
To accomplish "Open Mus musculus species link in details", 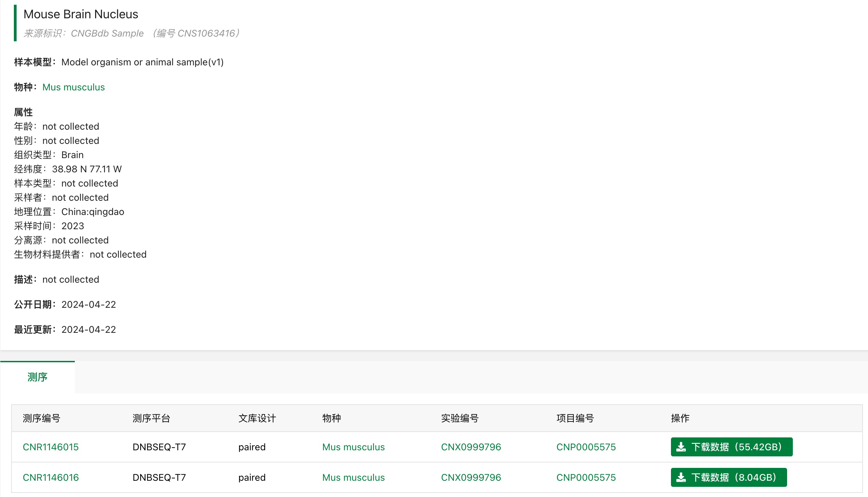I will [73, 87].
